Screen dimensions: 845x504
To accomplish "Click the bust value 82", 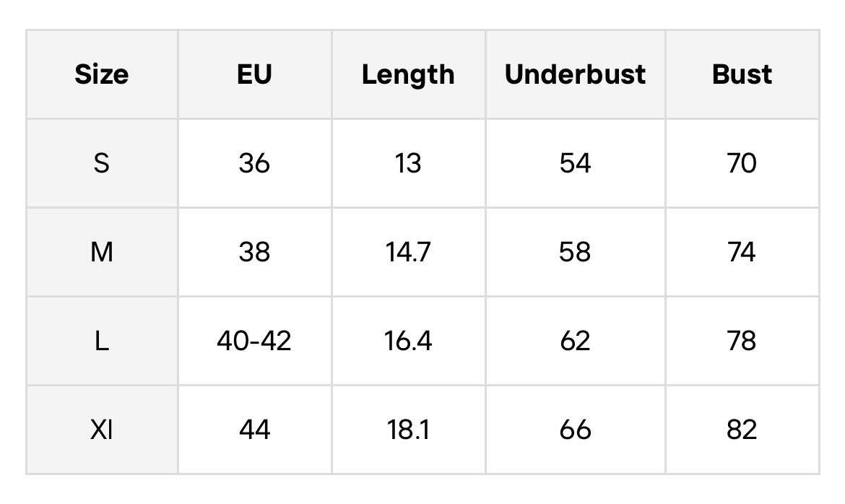I will [x=742, y=430].
